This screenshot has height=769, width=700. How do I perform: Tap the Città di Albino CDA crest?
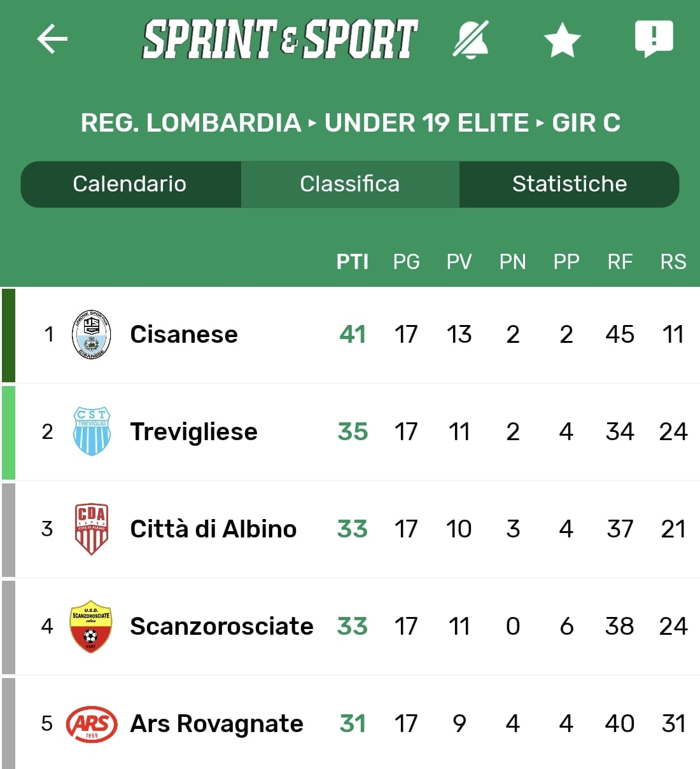(92, 529)
